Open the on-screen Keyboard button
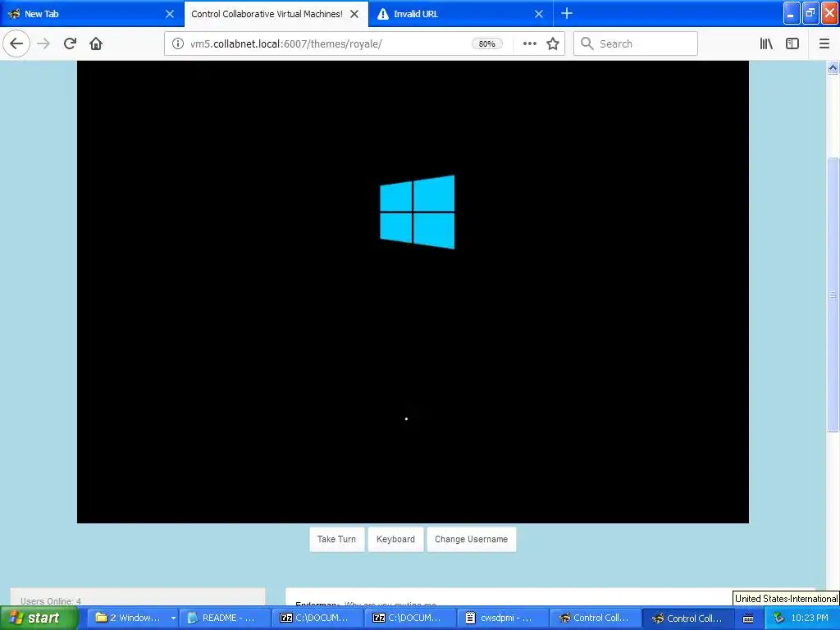Image resolution: width=840 pixels, height=630 pixels. tap(395, 539)
